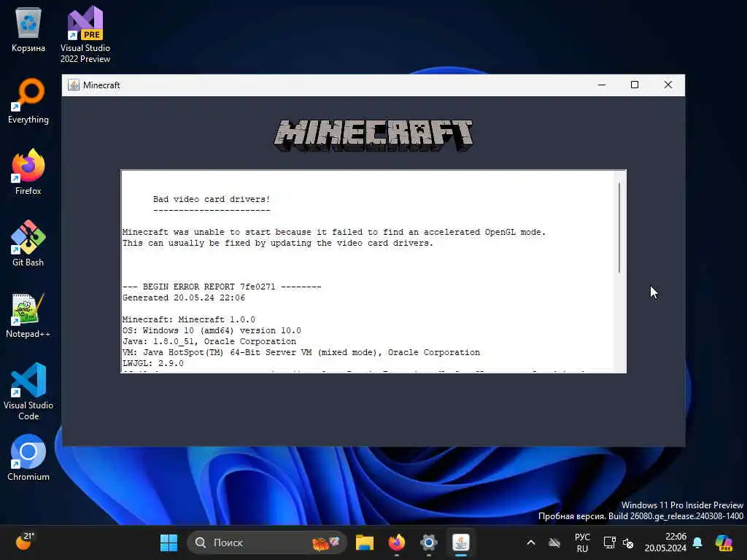Minimize the Minecraft window
Viewport: 747px width, 560px height.
pyautogui.click(x=602, y=85)
